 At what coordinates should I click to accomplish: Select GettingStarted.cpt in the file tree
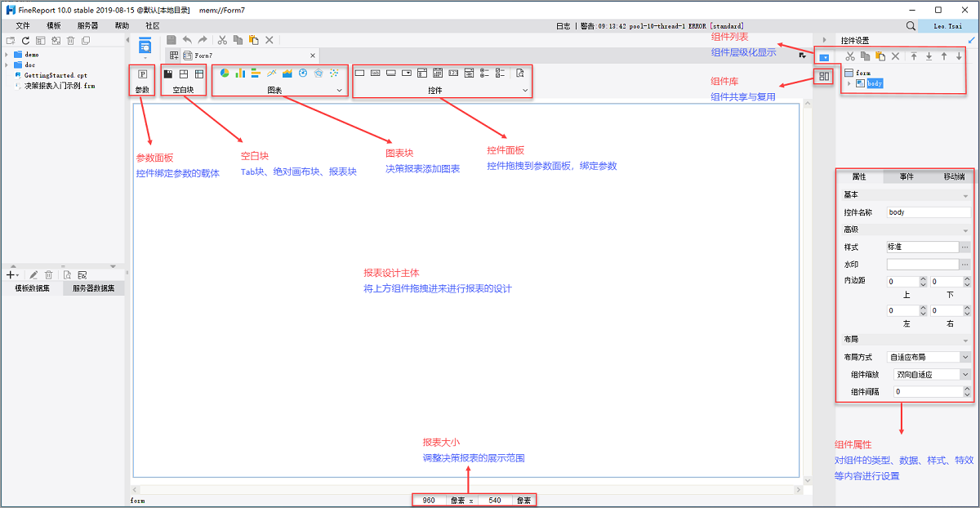coord(56,75)
